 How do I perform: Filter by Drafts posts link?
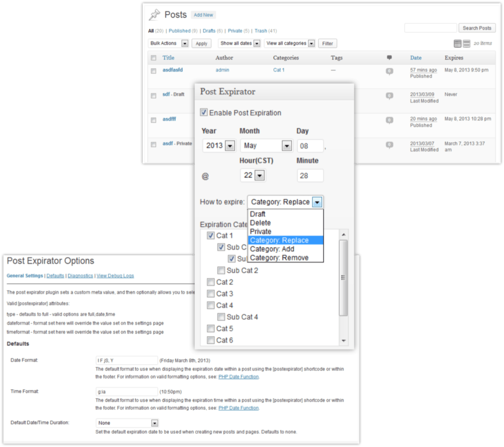(209, 31)
